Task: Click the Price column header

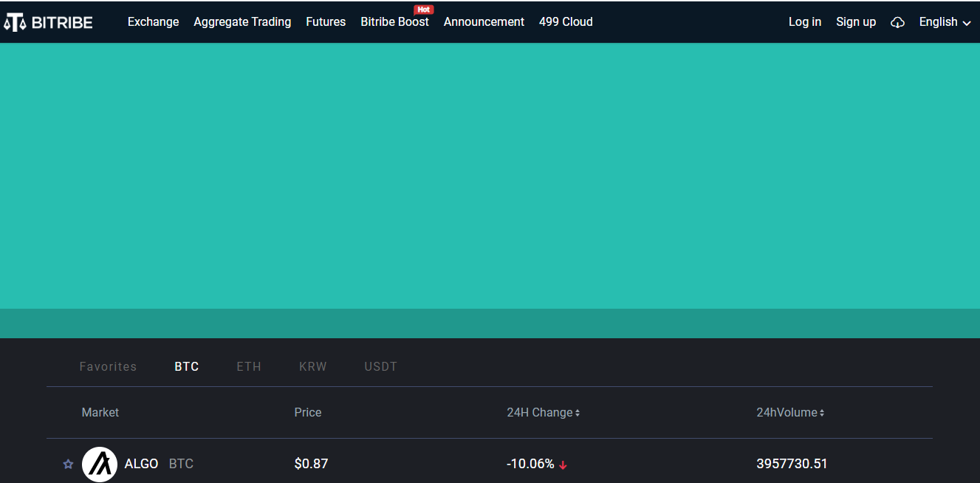Action: (308, 412)
